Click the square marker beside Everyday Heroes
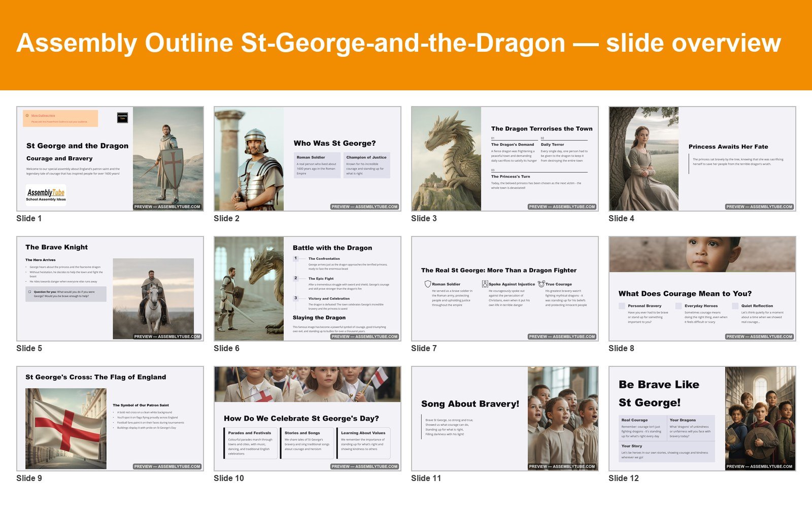Viewport: 812px width, 512px height. tap(679, 306)
